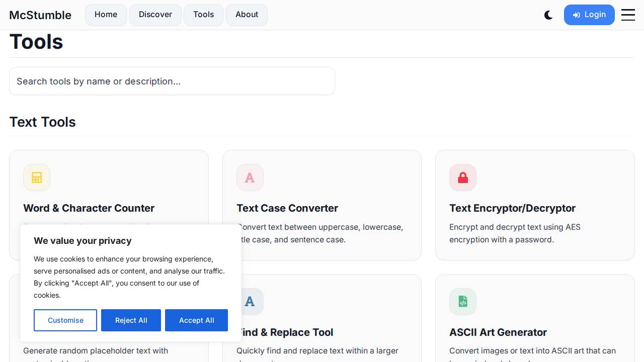
Task: Accept all cookies
Action: pyautogui.click(x=196, y=320)
